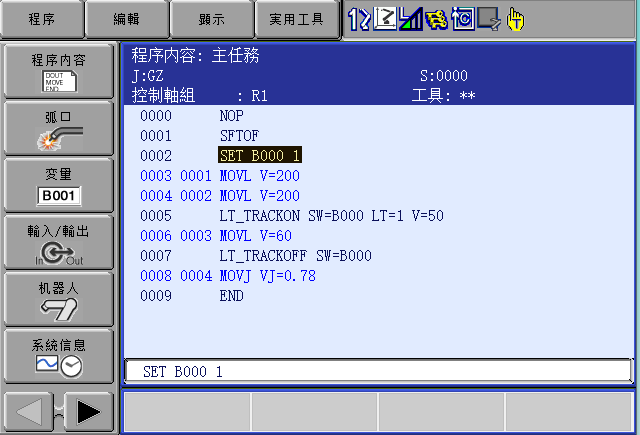640x435 pixels.
Task: Open the 顯示 display menu
Action: tap(212, 18)
